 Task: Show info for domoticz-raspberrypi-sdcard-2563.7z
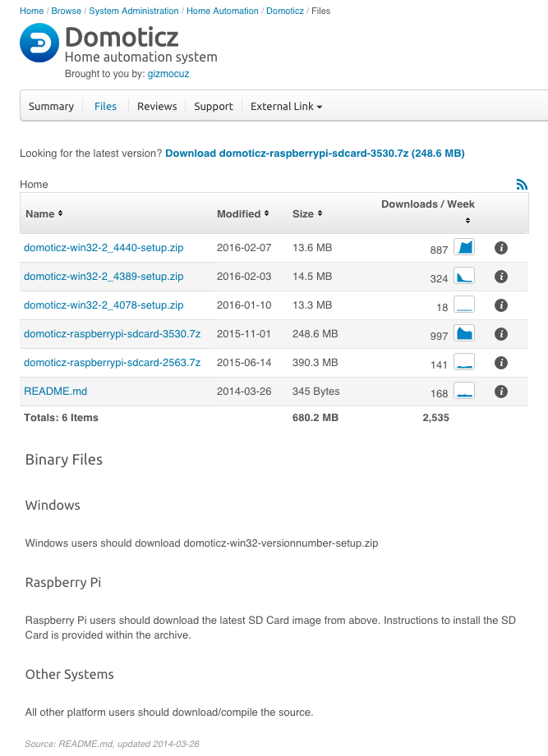(501, 363)
